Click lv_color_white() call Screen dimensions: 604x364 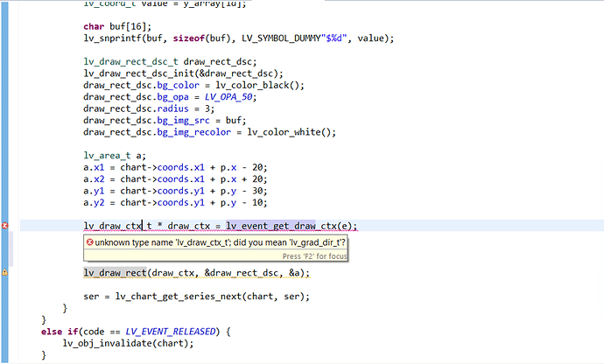pos(289,132)
